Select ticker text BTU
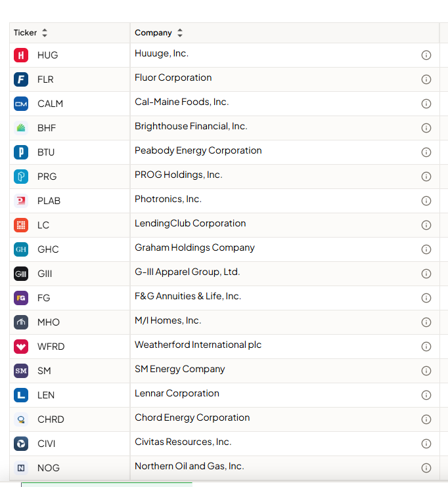This screenshot has height=487, width=448. [x=46, y=152]
